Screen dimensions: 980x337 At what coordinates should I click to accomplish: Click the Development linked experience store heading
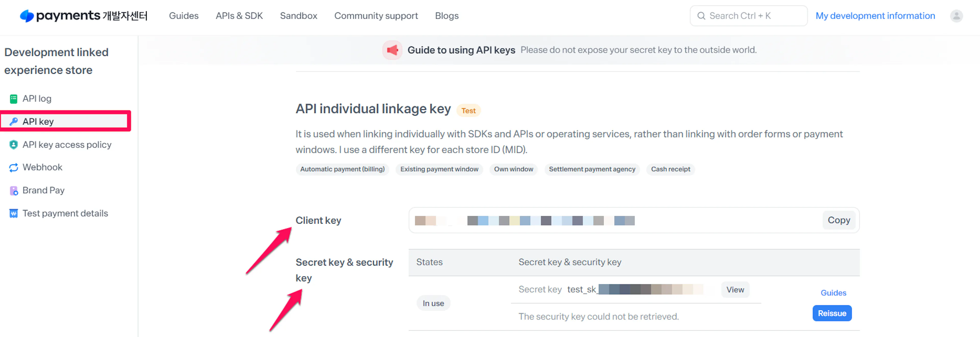56,61
